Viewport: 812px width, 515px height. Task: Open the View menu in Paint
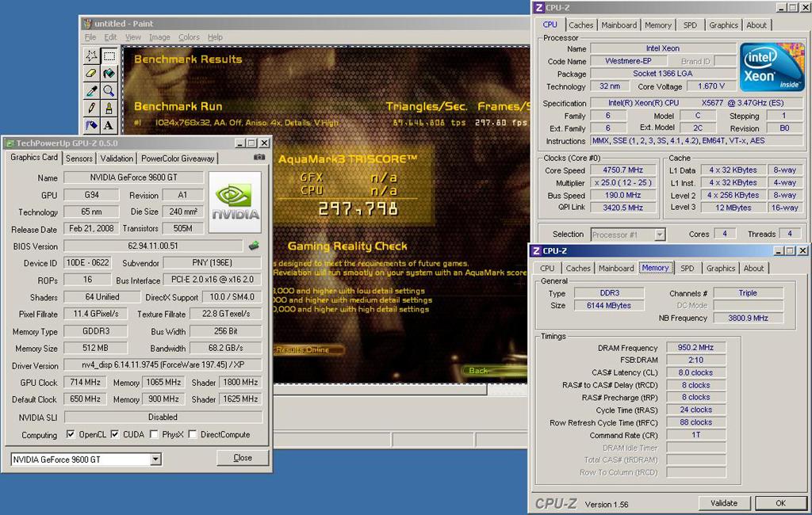pyautogui.click(x=132, y=37)
